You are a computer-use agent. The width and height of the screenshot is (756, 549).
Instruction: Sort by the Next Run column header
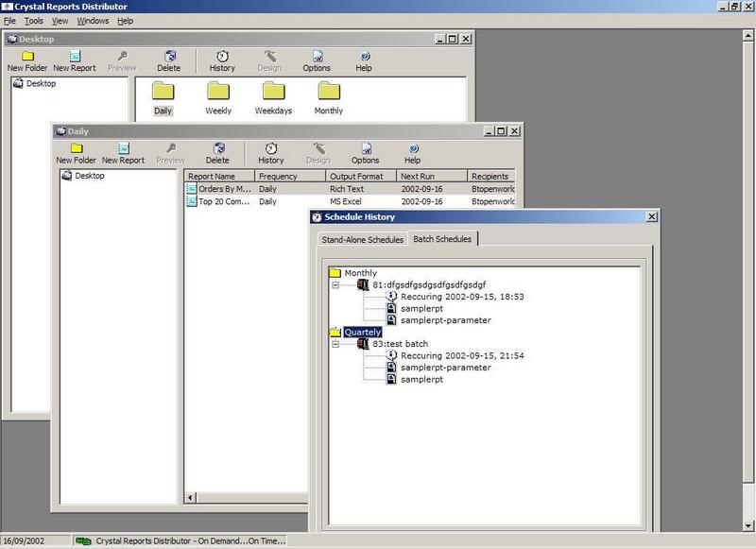click(432, 176)
